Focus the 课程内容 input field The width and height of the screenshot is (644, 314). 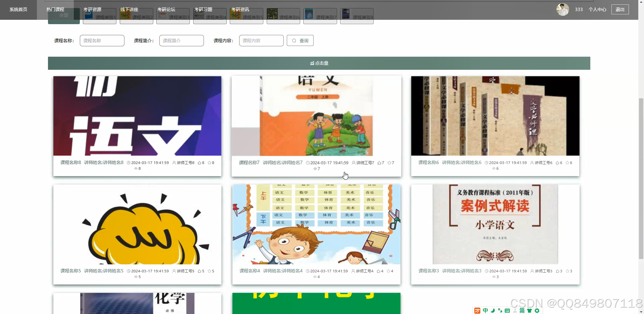[x=261, y=41]
